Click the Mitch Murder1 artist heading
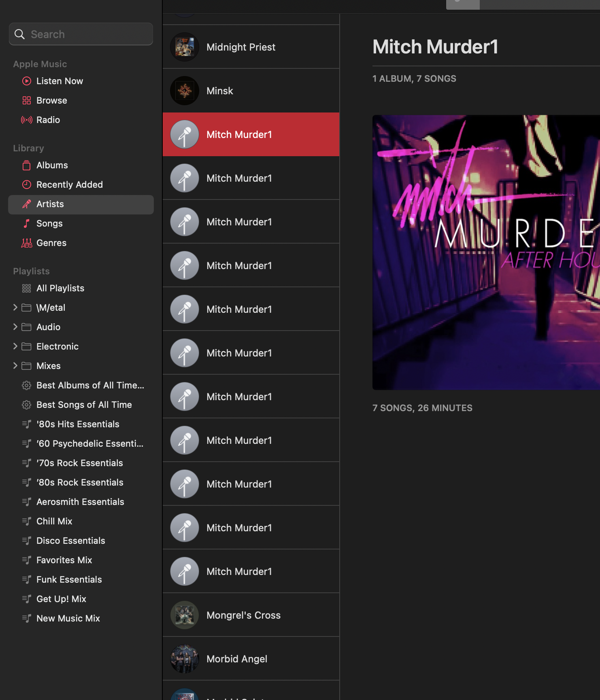This screenshot has height=700, width=600. point(435,47)
